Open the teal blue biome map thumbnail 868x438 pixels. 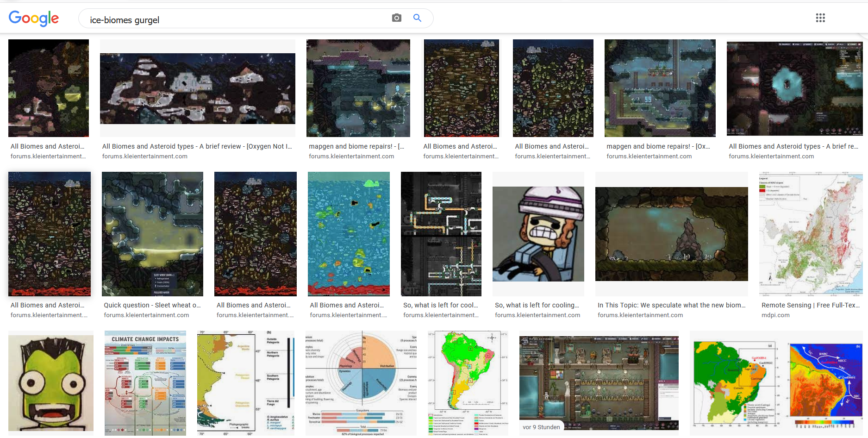pyautogui.click(x=349, y=234)
